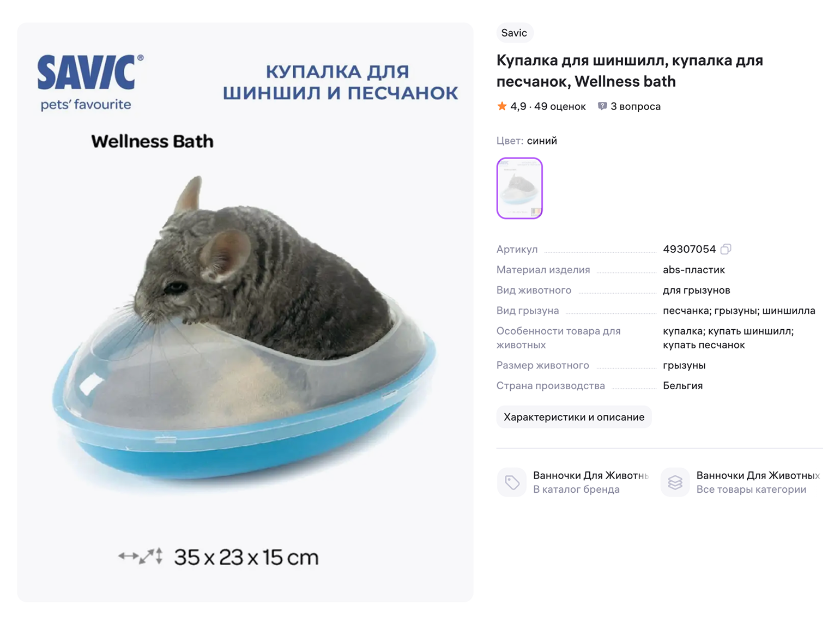Click the dimension arrows icon
Viewport: 840px width, 635px height.
(141, 557)
